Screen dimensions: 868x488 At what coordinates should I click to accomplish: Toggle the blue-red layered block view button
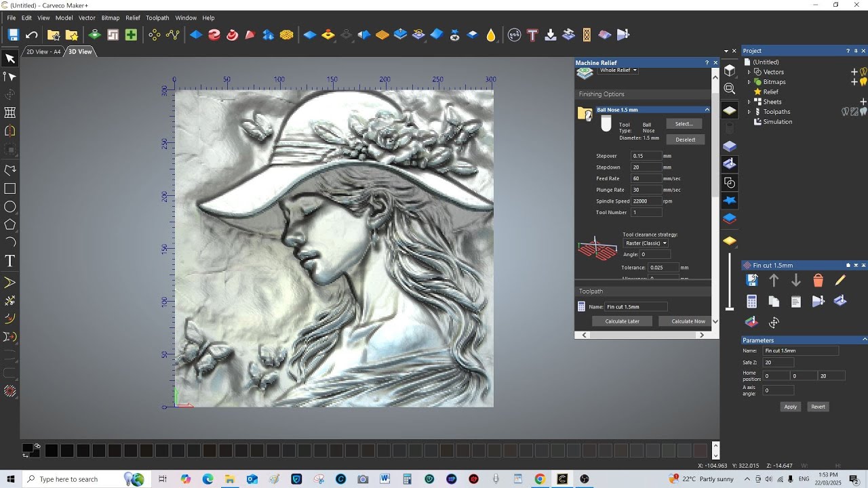730,218
